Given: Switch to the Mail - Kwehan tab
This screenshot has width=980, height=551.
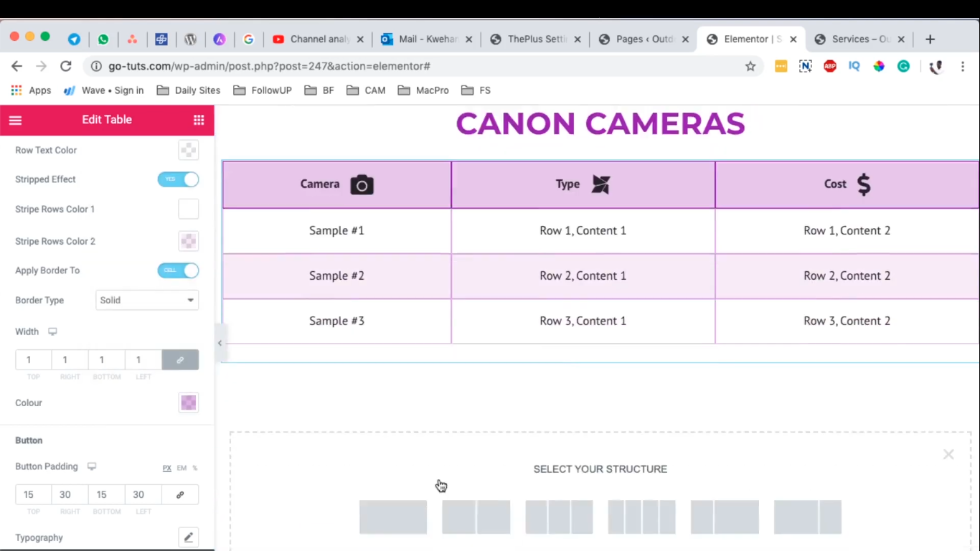Looking at the screenshot, I should [426, 39].
